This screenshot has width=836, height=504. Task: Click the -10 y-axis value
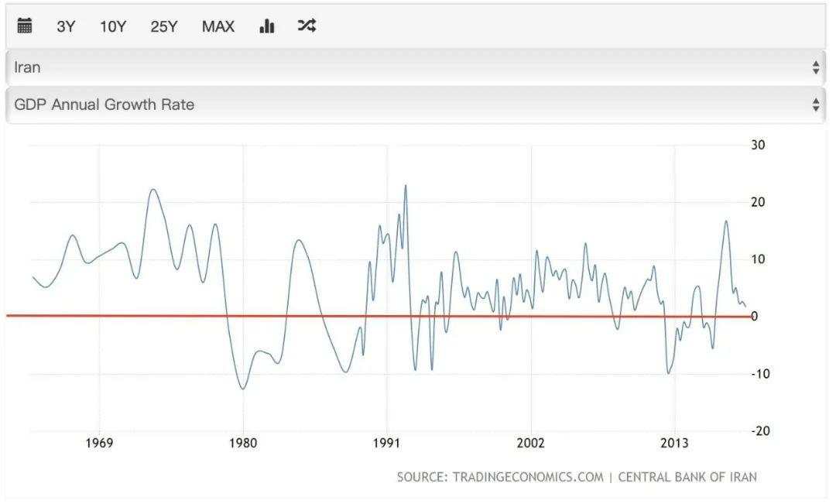click(760, 374)
